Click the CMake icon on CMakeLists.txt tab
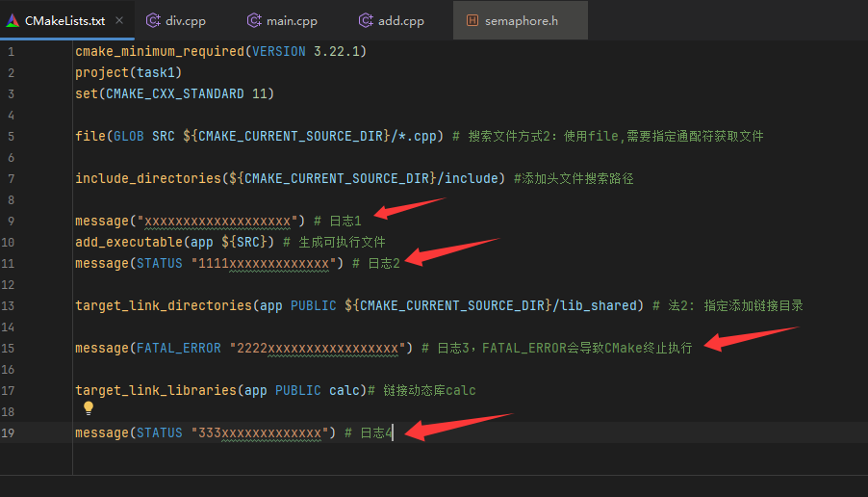868x497 pixels. pyautogui.click(x=12, y=20)
